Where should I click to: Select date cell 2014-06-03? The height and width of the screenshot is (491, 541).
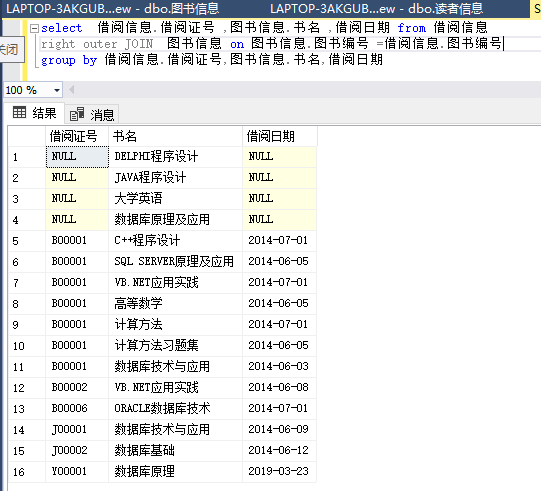(x=280, y=367)
